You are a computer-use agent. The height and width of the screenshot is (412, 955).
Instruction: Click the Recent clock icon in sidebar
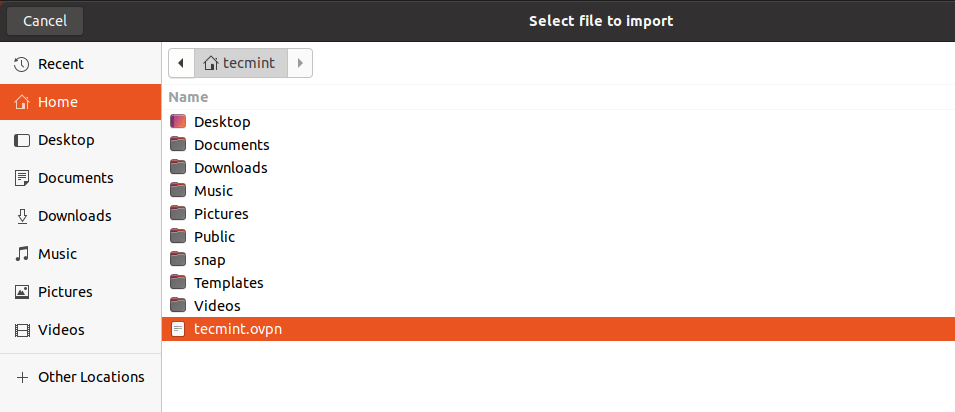coord(21,64)
